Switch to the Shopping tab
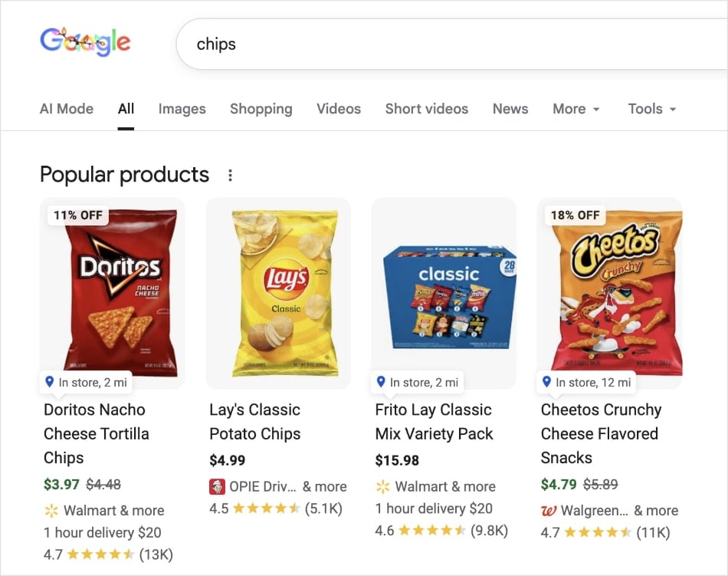Viewport: 728px width, 576px height. pyautogui.click(x=261, y=109)
